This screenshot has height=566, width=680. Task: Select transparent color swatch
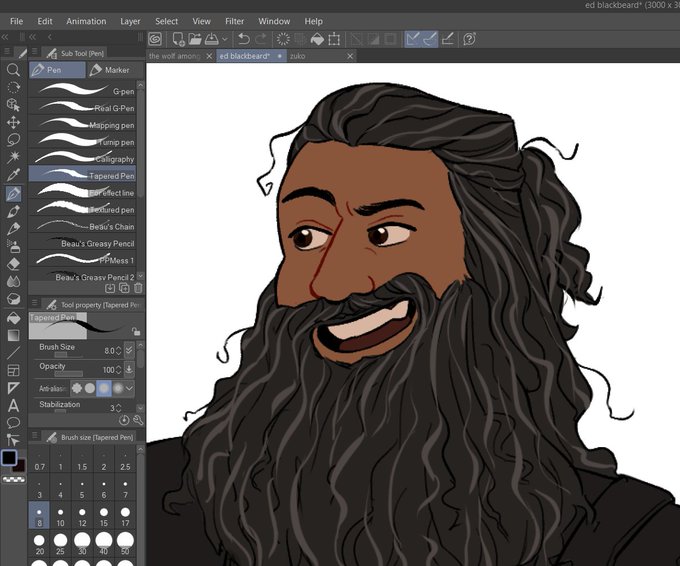(14, 480)
